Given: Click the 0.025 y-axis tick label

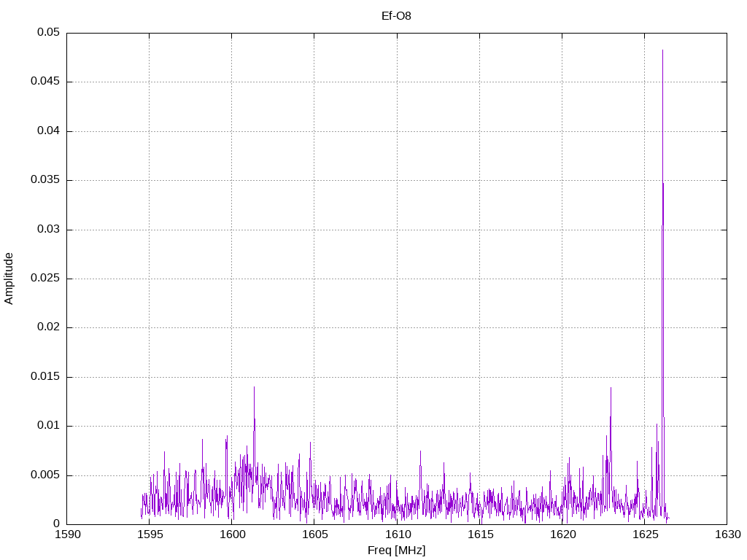Looking at the screenshot, I should pyautogui.click(x=46, y=279).
